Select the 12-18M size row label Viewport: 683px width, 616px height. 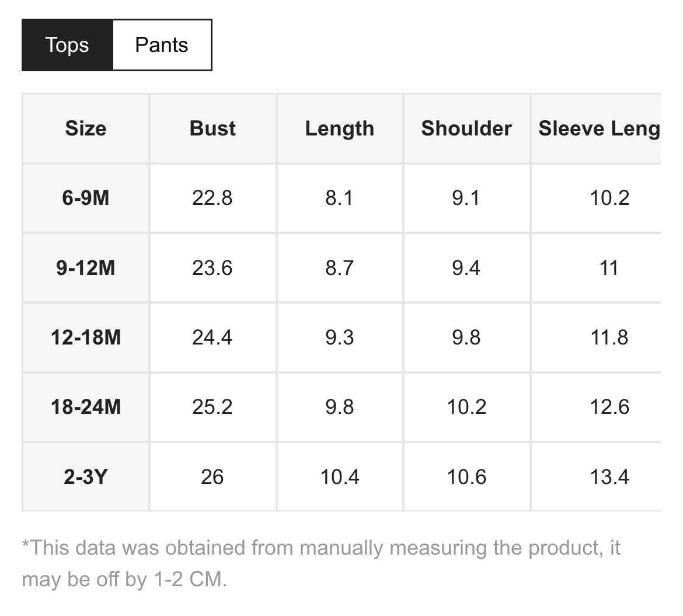click(86, 337)
